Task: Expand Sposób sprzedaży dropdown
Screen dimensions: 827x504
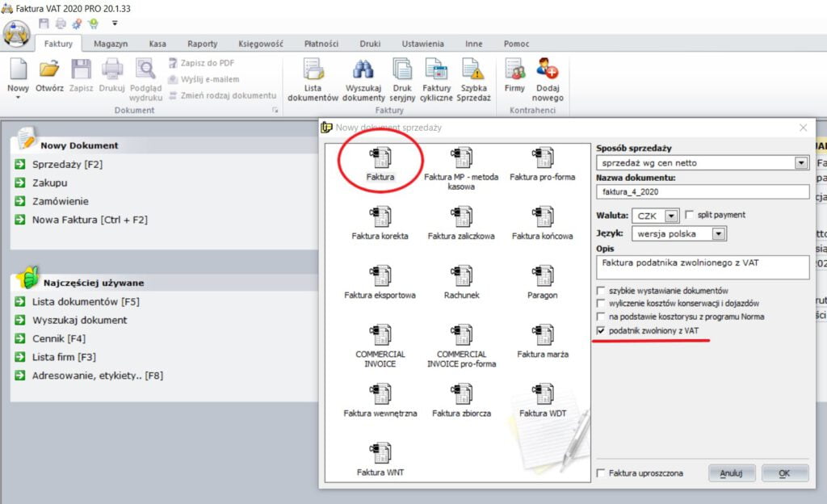Action: pyautogui.click(x=801, y=163)
